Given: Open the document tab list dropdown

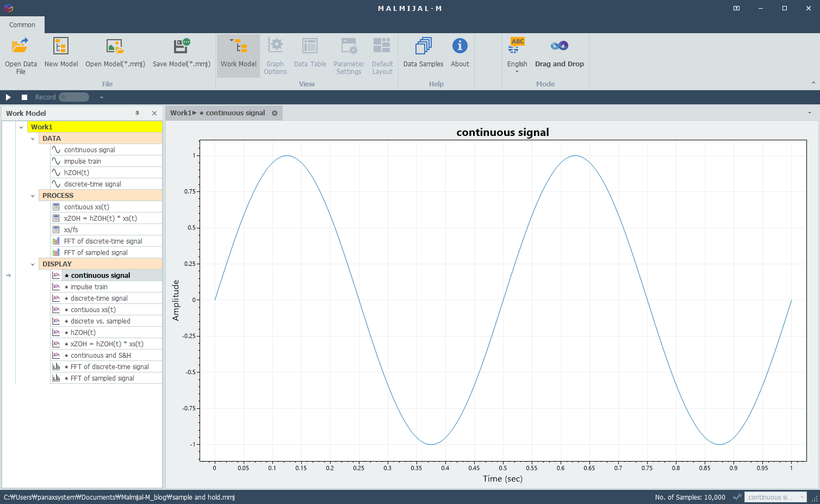Looking at the screenshot, I should point(810,113).
